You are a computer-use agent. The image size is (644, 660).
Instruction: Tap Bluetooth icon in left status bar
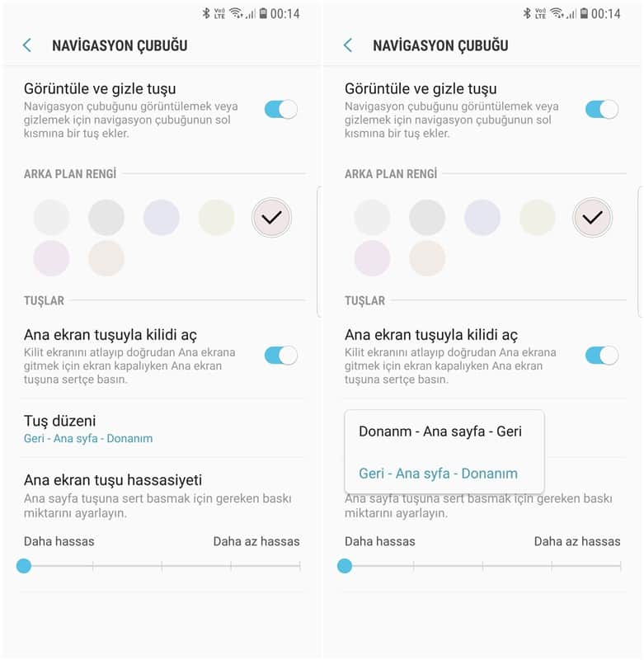(206, 13)
